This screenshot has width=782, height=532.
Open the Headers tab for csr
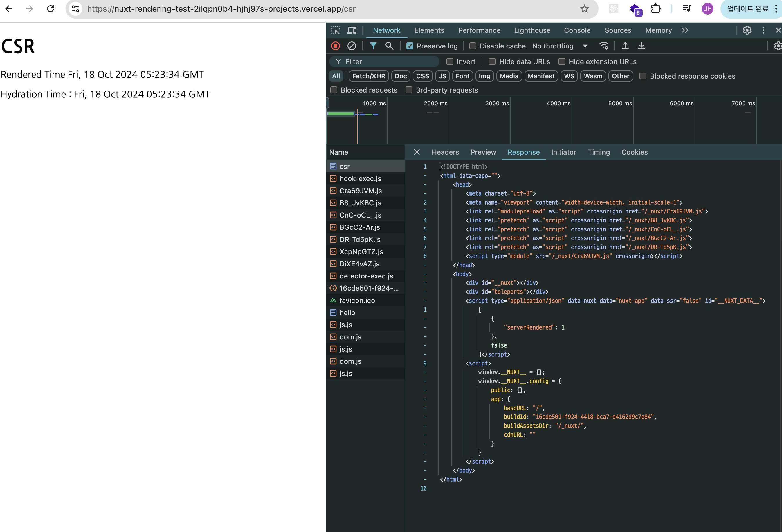(x=445, y=152)
